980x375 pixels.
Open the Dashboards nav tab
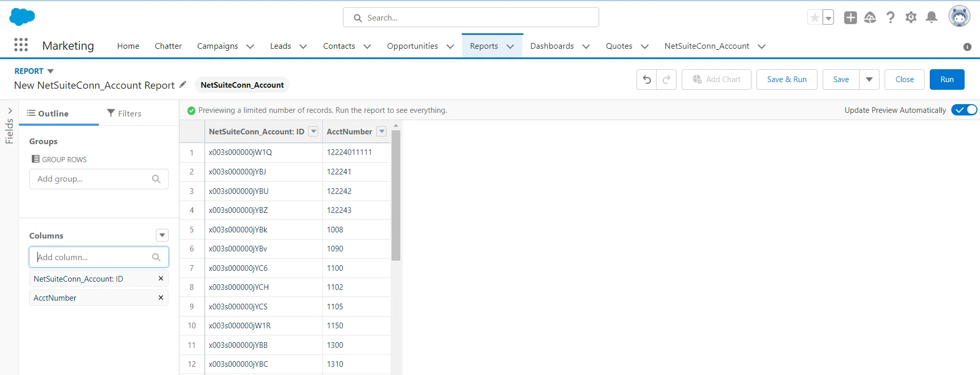point(552,46)
